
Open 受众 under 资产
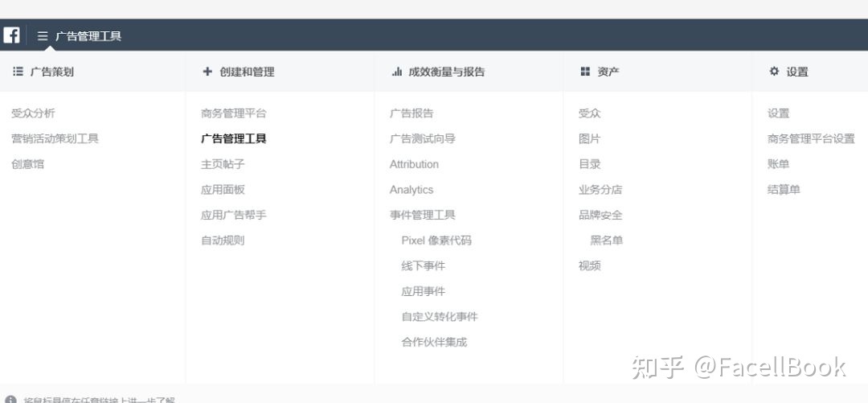click(x=590, y=113)
